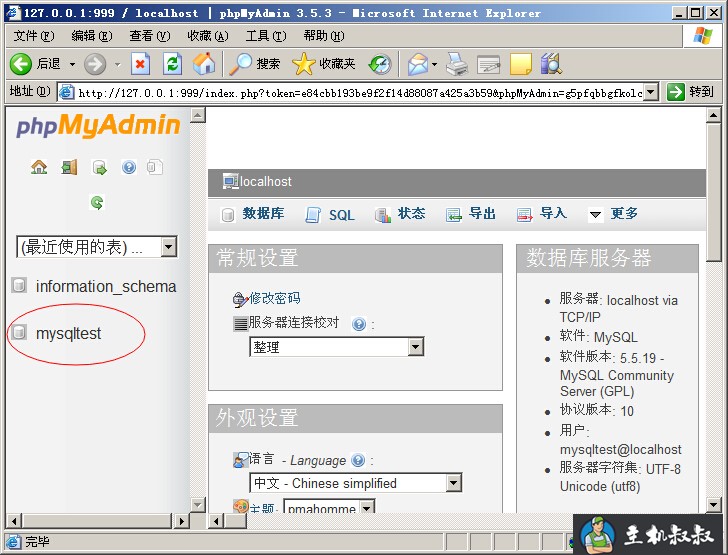
Task: Click the main page vertical scrollbar down arrow
Action: pos(714,505)
